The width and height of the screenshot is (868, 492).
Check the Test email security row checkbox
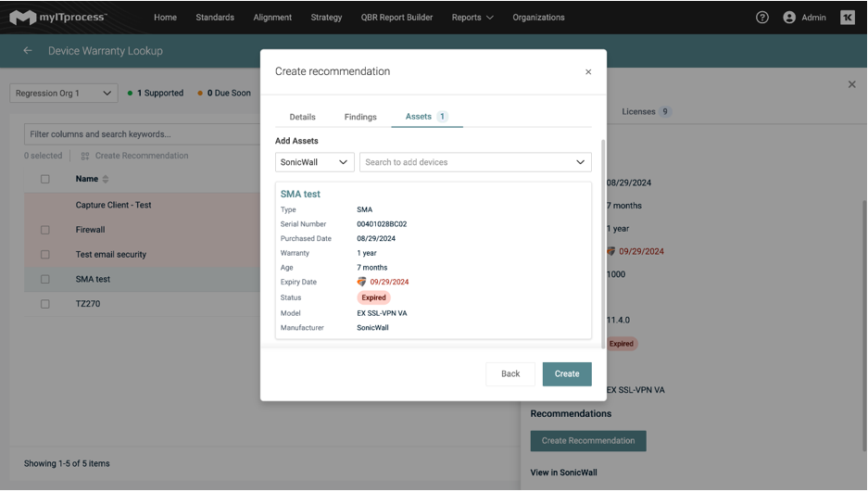44,255
